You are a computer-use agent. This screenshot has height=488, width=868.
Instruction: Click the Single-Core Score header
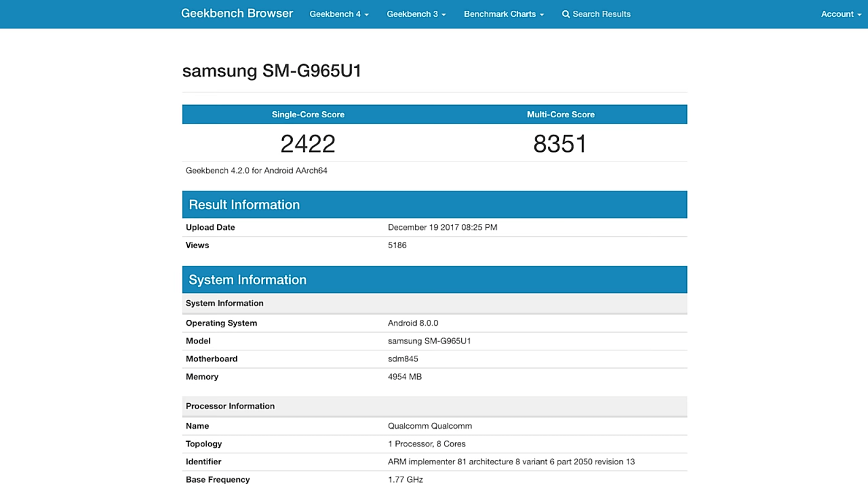pos(308,114)
